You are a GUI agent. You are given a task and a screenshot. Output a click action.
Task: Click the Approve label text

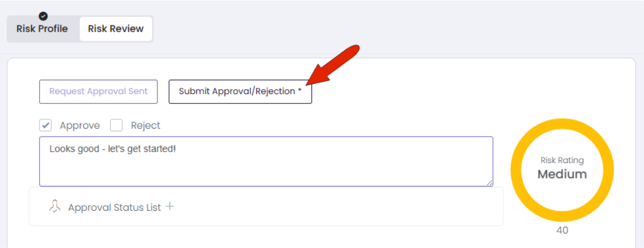pyautogui.click(x=80, y=126)
